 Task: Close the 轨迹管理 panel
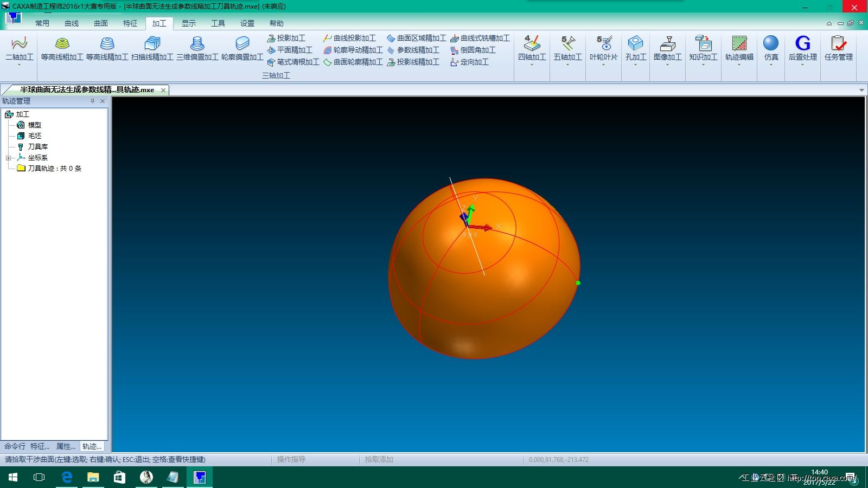click(x=103, y=101)
